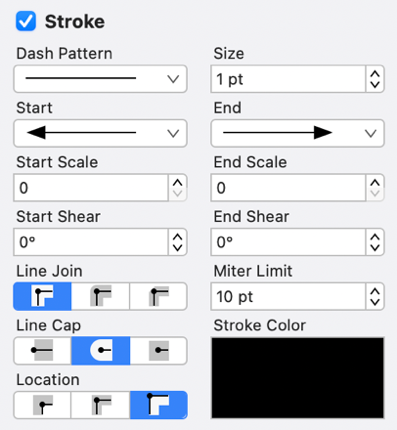The width and height of the screenshot is (397, 430).
Task: Click the Start Shear input field
Action: click(91, 242)
